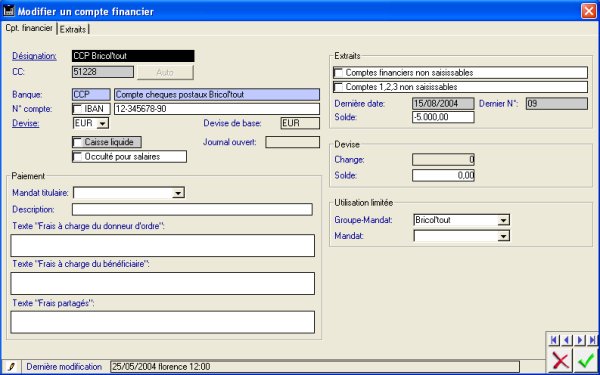The image size is (600, 375).
Task: Click the Dernier N° field 09
Action: (557, 104)
